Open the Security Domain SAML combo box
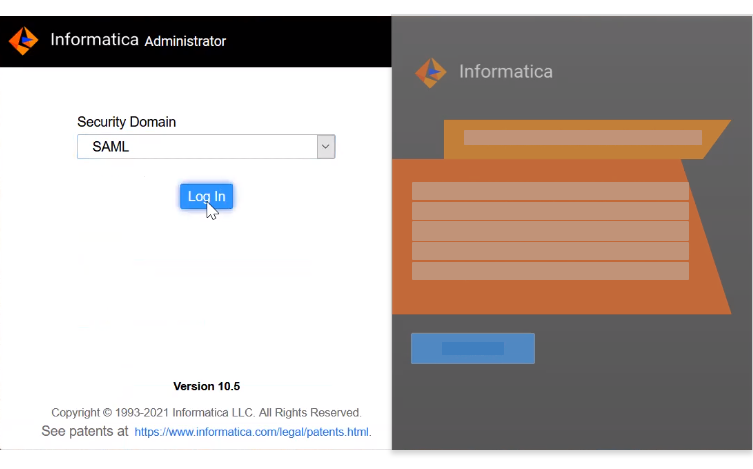Image resolution: width=753 pixels, height=469 pixels. coord(197,147)
